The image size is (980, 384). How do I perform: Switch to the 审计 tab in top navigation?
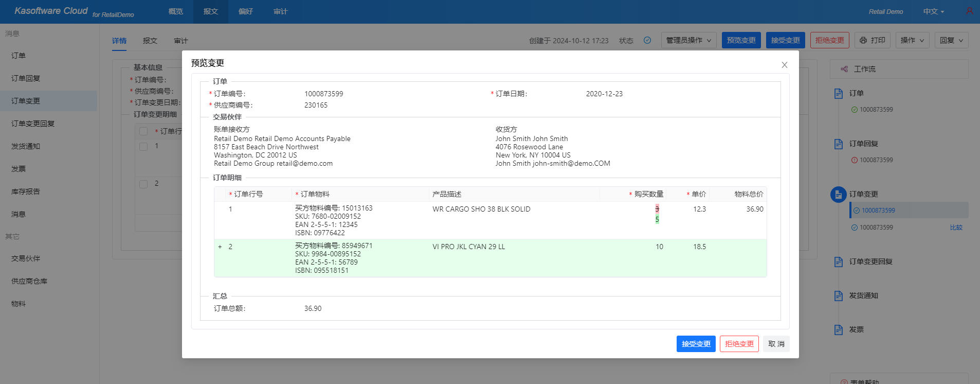pos(280,11)
